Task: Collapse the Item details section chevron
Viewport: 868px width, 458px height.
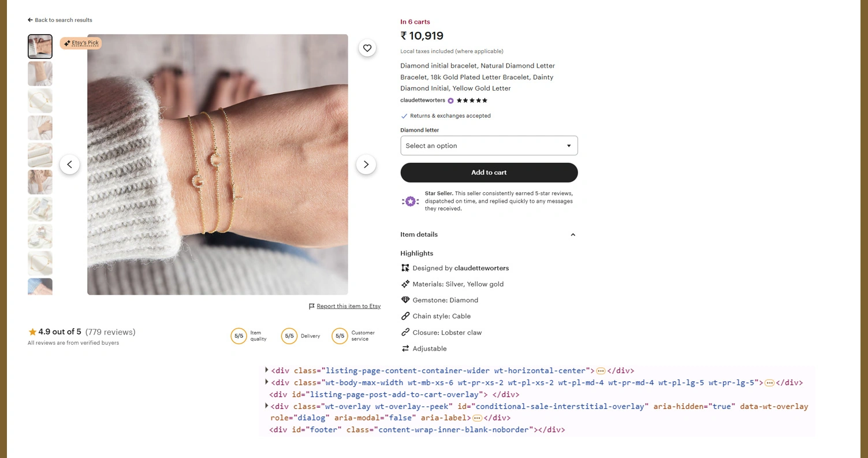Action: pos(573,234)
